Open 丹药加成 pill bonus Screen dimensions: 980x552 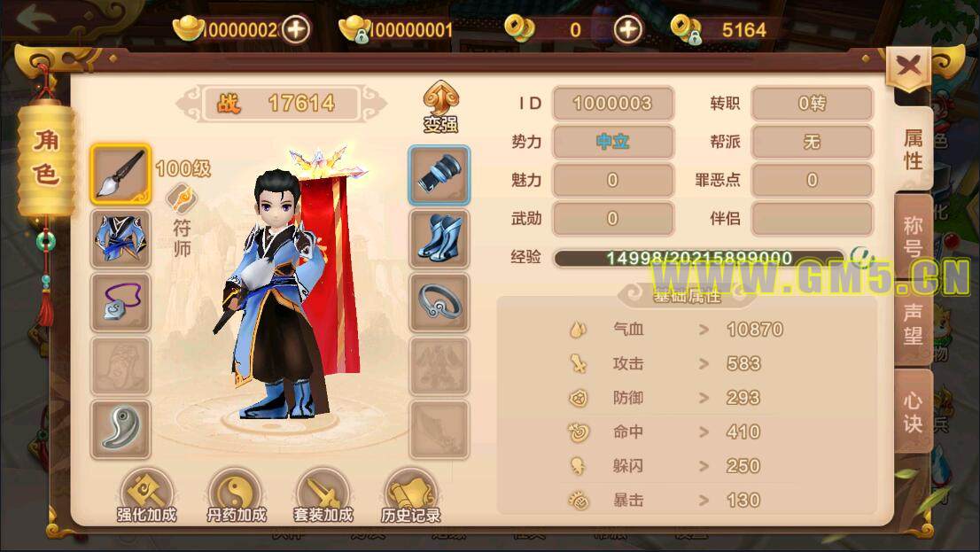237,496
